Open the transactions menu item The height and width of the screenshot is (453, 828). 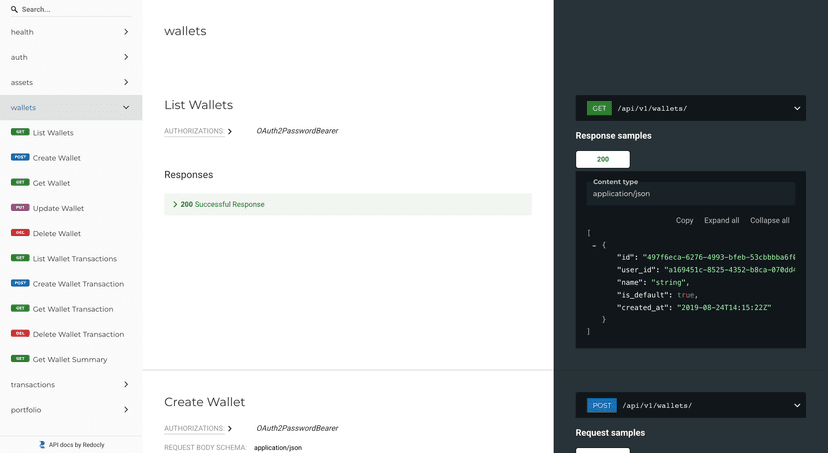[x=71, y=384]
